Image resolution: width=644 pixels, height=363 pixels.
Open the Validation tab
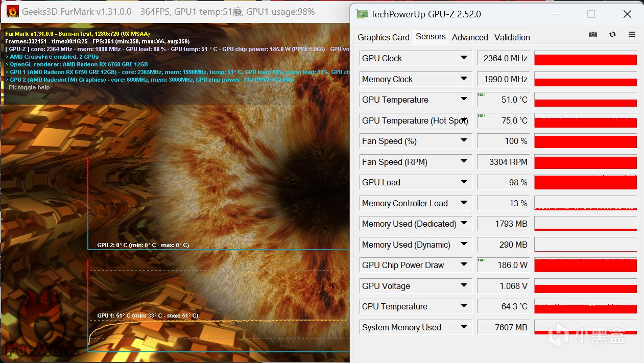512,37
